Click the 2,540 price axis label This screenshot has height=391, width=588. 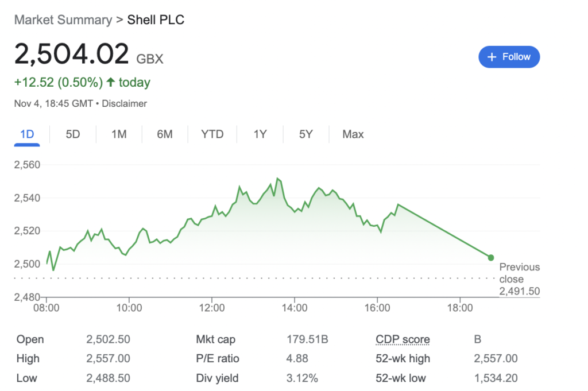27,198
